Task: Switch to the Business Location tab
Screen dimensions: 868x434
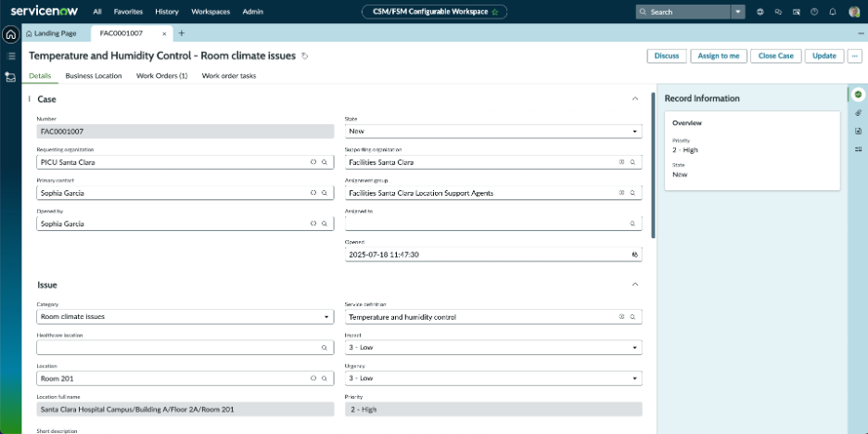Action: coord(94,76)
